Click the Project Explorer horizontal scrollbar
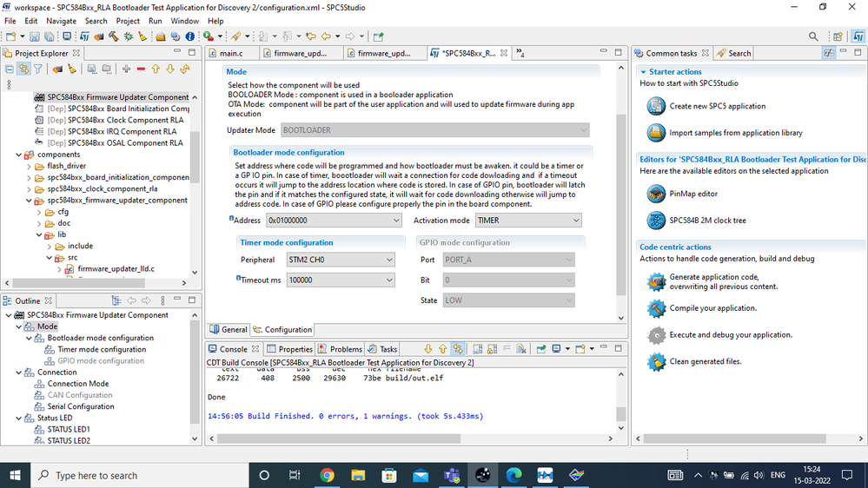Screen dimensions: 868x488 pos(77,283)
